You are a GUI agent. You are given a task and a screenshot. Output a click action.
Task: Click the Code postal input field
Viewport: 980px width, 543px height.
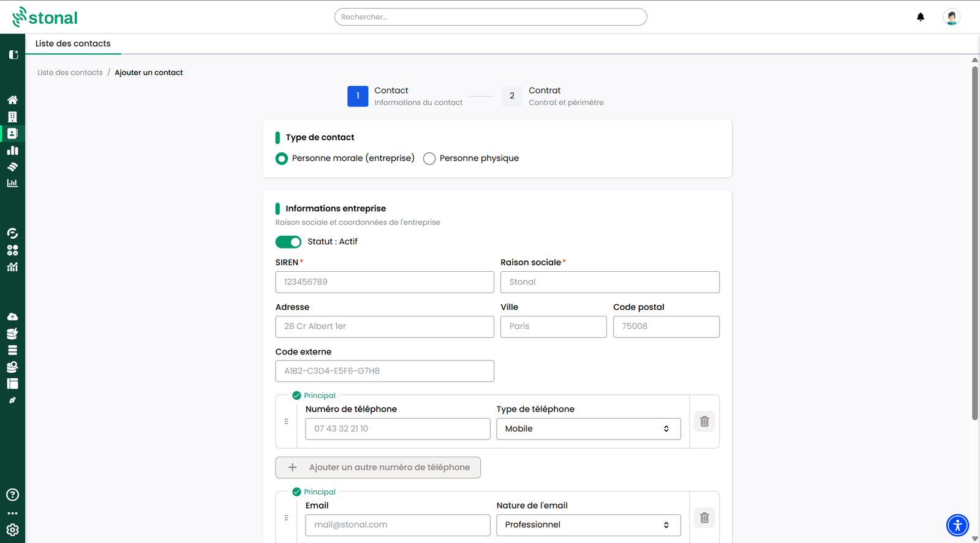[666, 327]
